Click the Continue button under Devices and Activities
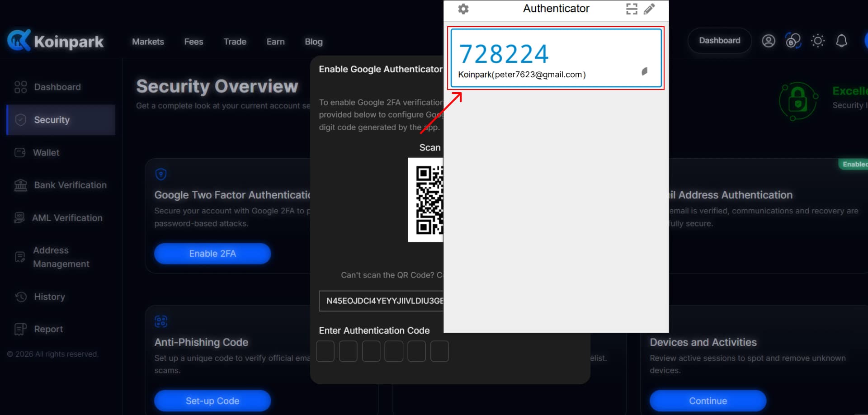The image size is (868, 415). [708, 401]
